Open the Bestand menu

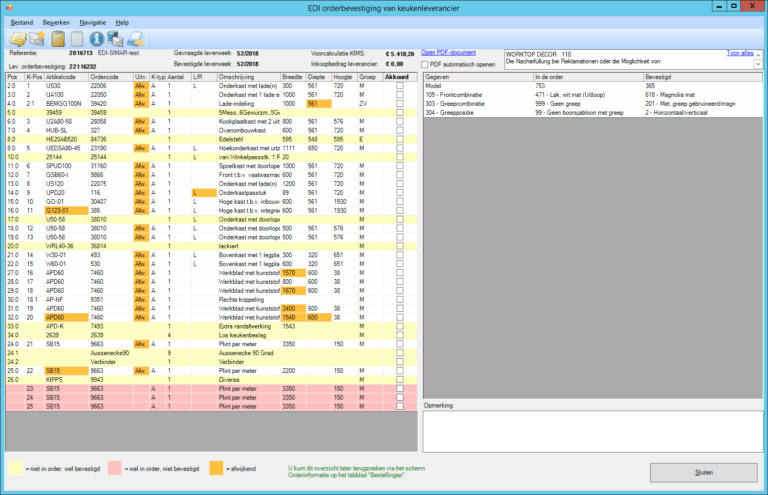pos(22,21)
